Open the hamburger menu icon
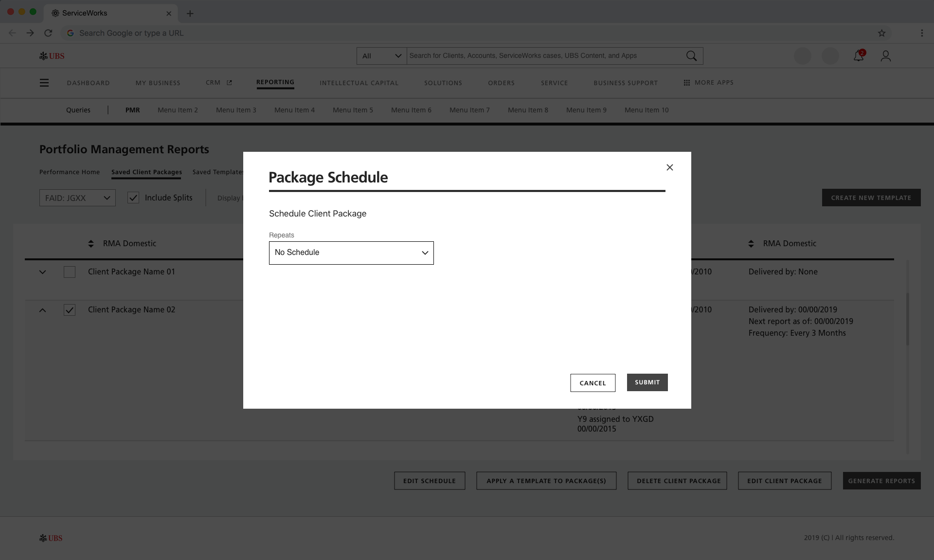The width and height of the screenshot is (934, 560). tap(44, 83)
